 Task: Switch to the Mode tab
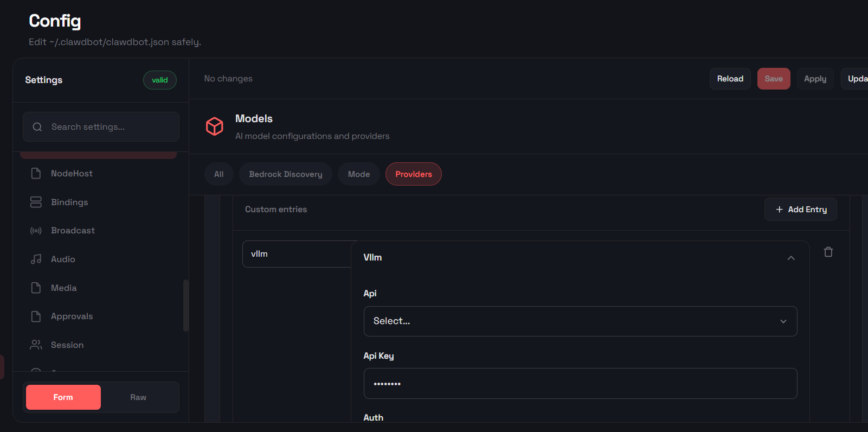[359, 174]
